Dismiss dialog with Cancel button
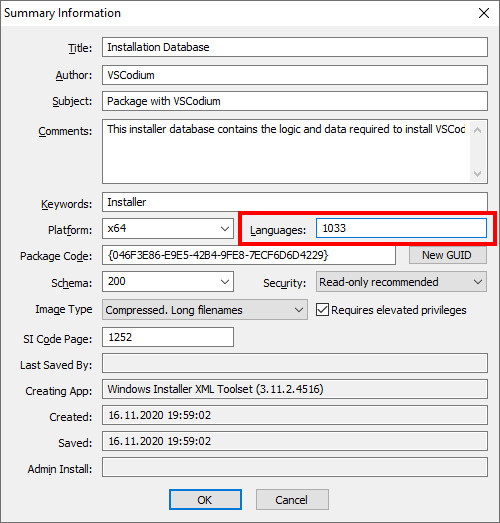The width and height of the screenshot is (500, 523). (x=292, y=500)
